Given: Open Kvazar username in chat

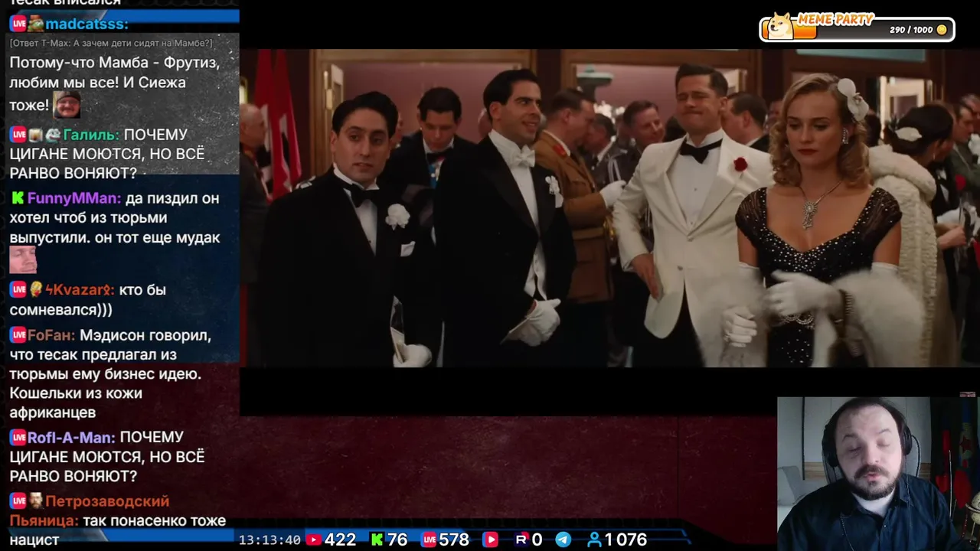Looking at the screenshot, I should (x=80, y=290).
